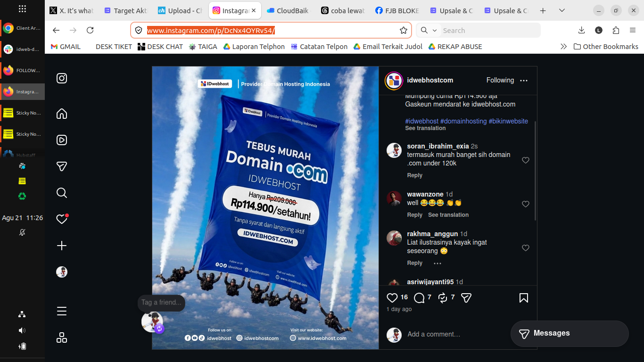The height and width of the screenshot is (362, 644).
Task: Comment on the post via speech-bubble icon
Action: coord(419,298)
